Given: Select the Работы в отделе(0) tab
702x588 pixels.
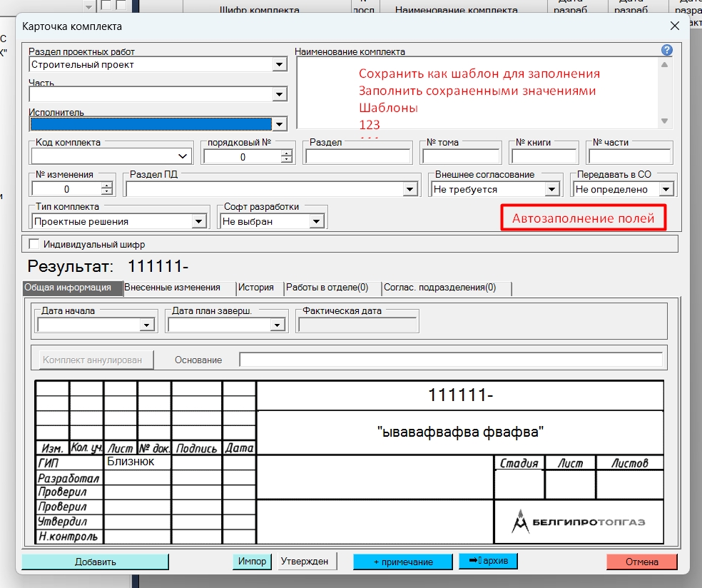Looking at the screenshot, I should pos(327,288).
